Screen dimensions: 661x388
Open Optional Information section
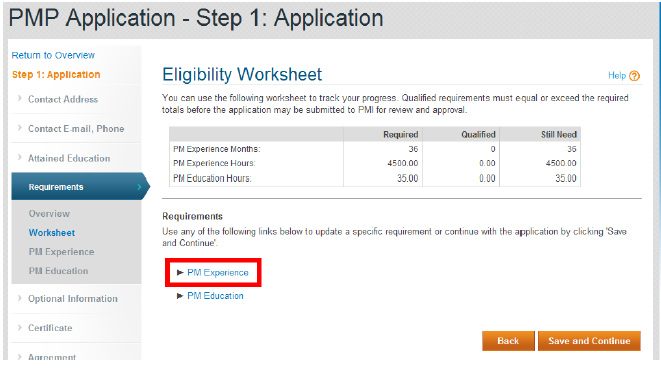(x=73, y=299)
